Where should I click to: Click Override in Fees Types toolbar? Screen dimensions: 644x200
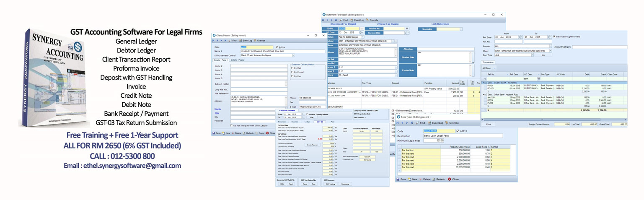click(452, 123)
